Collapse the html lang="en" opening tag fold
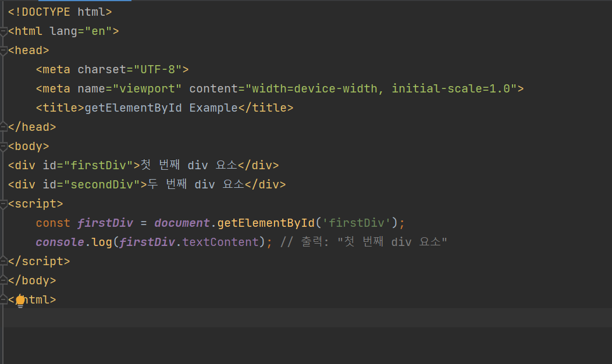 coord(3,31)
